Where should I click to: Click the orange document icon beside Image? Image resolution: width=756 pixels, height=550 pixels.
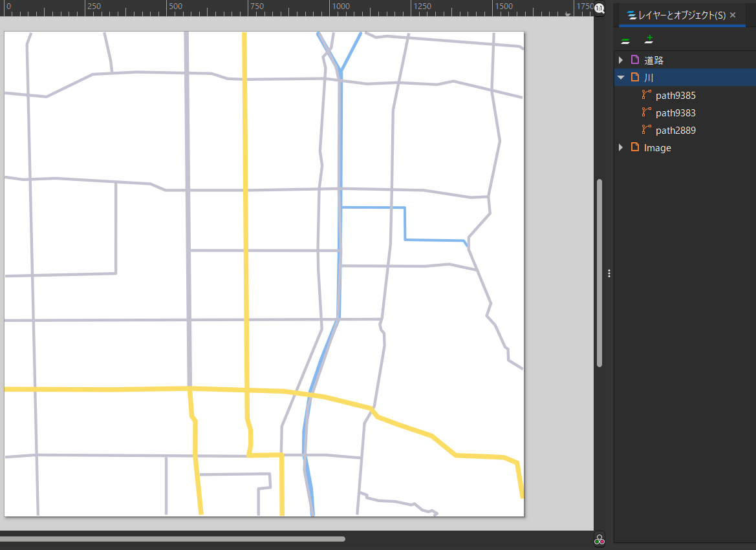click(x=634, y=147)
